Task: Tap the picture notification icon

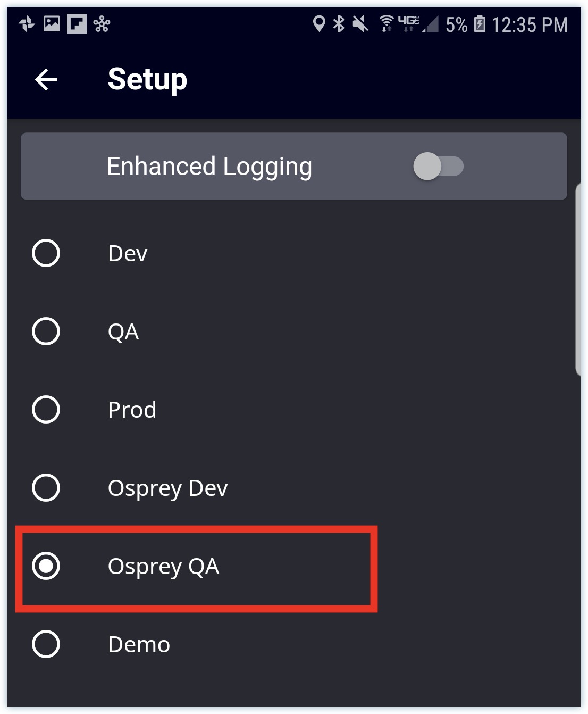Action: [52, 24]
